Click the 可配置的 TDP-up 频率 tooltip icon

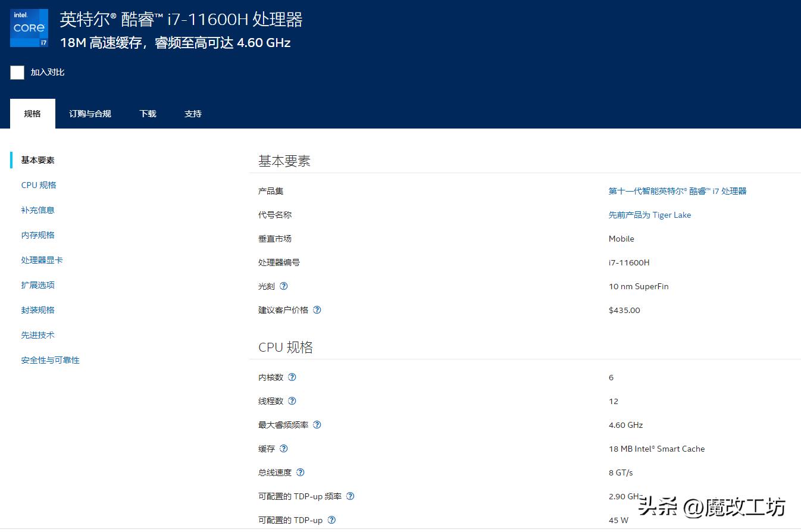click(350, 496)
